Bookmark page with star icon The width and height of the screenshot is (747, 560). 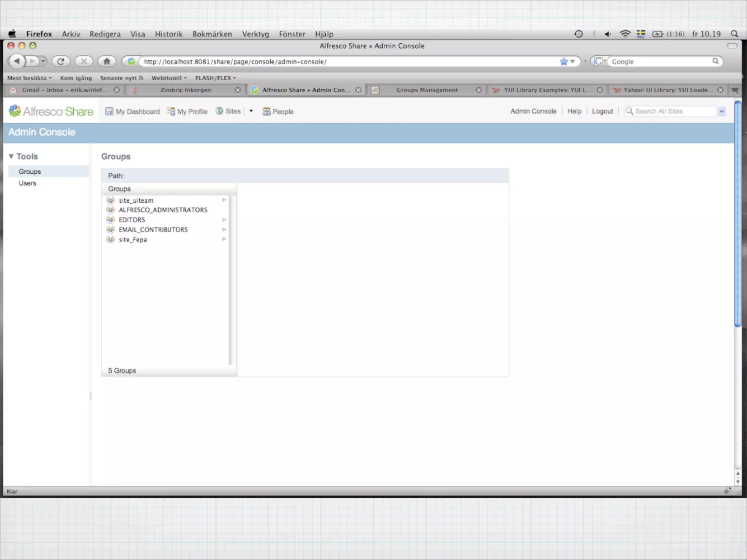[564, 62]
